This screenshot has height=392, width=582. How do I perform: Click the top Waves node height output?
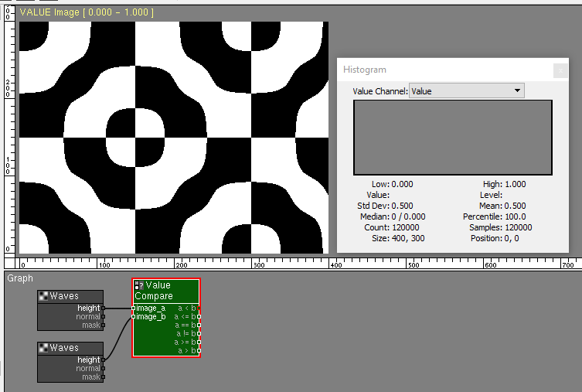point(103,308)
